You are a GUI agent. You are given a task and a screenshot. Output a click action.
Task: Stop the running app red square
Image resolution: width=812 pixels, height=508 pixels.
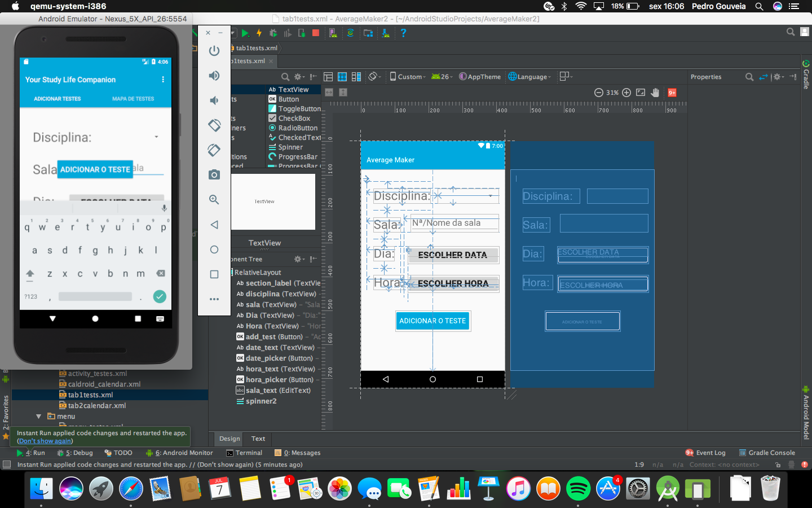tap(316, 33)
